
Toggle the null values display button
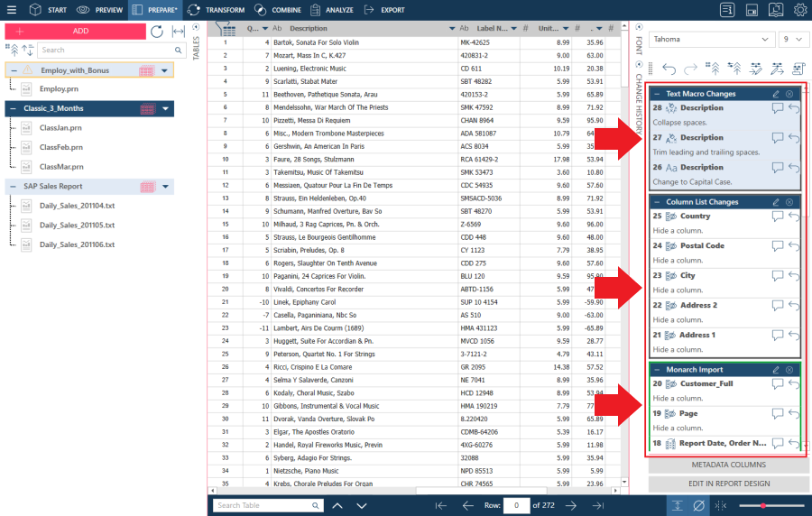(x=697, y=505)
